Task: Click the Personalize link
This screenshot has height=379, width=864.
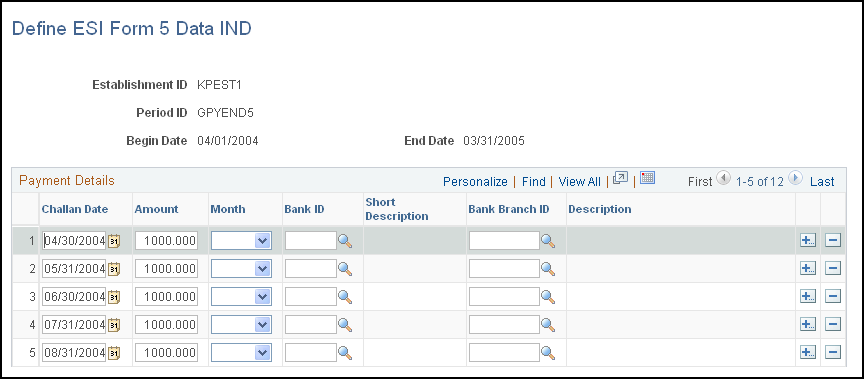Action: point(475,182)
